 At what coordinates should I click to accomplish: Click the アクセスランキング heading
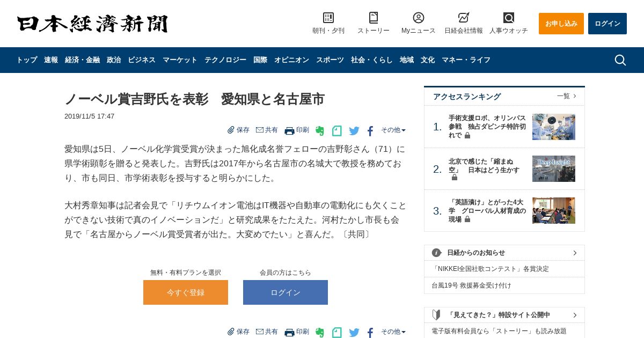click(x=467, y=97)
